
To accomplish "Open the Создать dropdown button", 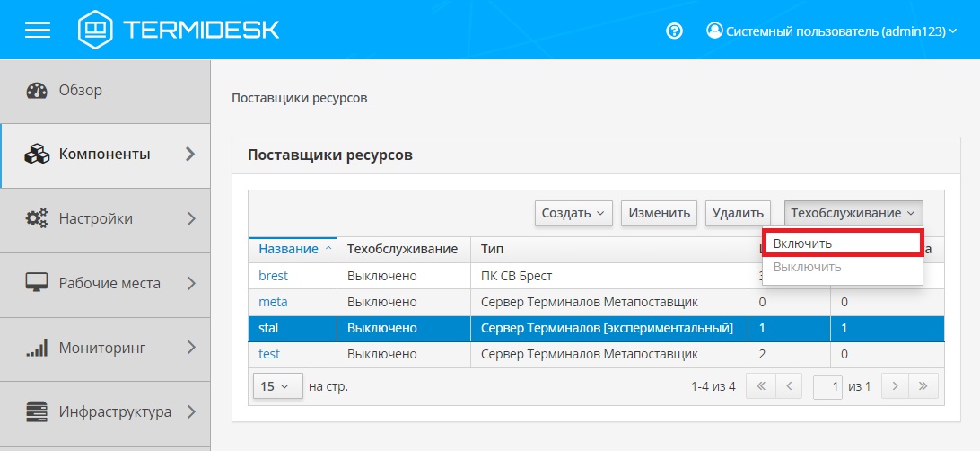I will pos(574,213).
